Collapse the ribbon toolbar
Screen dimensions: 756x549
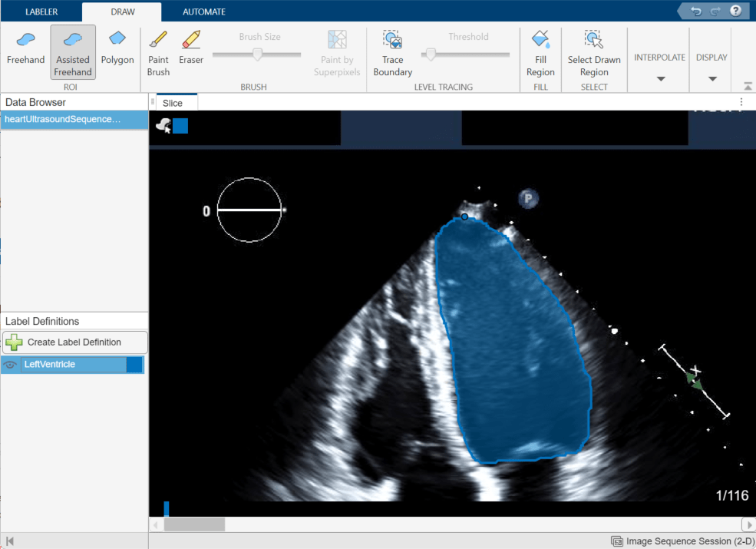[747, 86]
